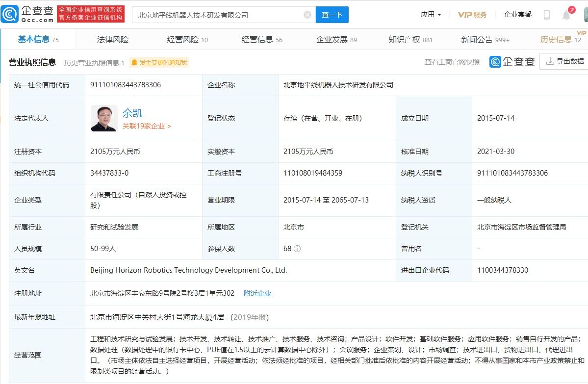Image resolution: width=588 pixels, height=384 pixels.
Task: Switch to 企业发展 tab
Action: click(336, 39)
